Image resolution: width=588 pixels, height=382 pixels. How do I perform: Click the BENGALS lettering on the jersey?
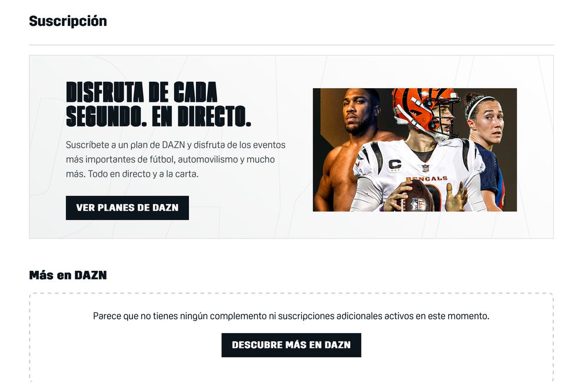coord(427,179)
